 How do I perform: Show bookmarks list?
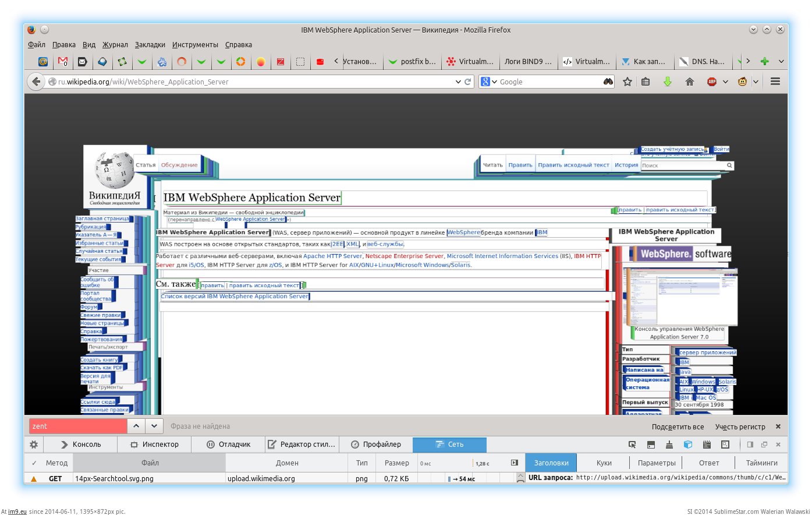[x=646, y=82]
